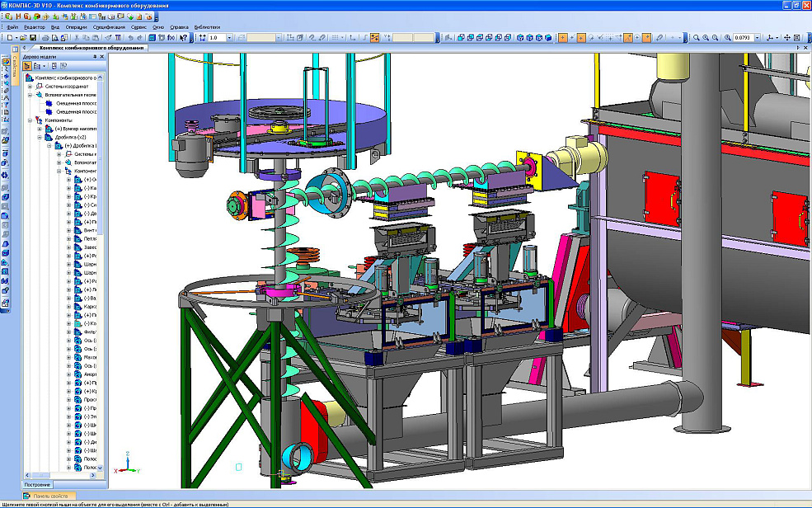This screenshot has width=812, height=508.
Task: Switch to the Построение tab
Action: pyautogui.click(x=38, y=484)
